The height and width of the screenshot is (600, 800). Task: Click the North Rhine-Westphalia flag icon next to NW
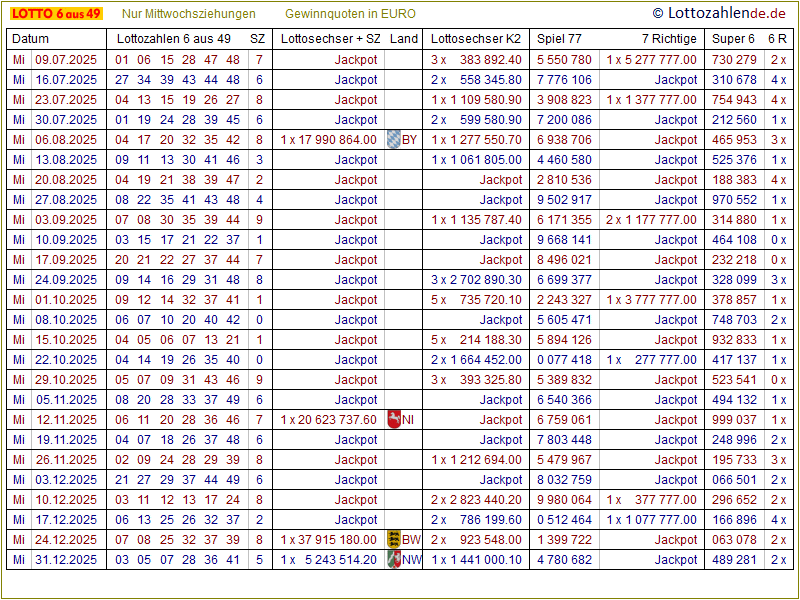click(394, 559)
